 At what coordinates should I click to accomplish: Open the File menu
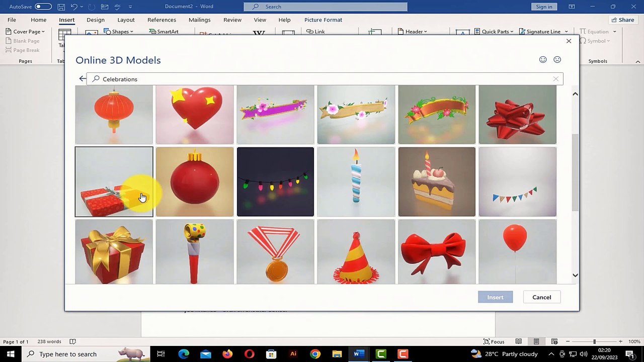coord(12,20)
